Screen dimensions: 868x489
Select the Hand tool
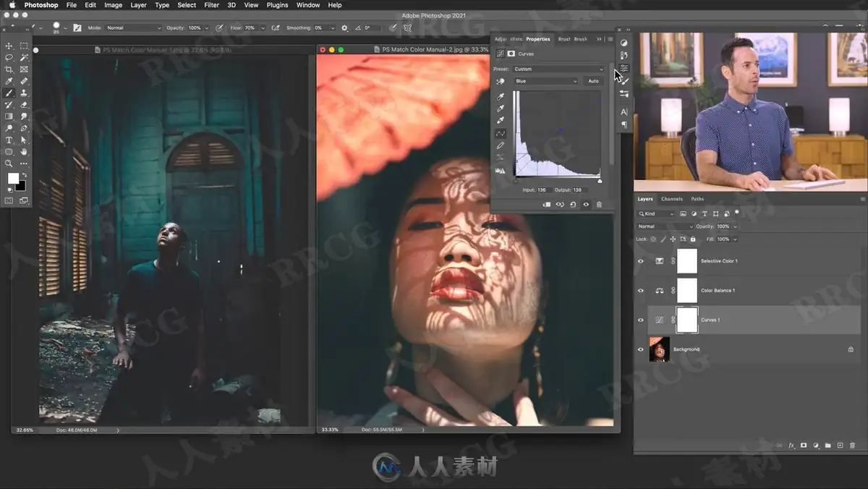pos(24,152)
